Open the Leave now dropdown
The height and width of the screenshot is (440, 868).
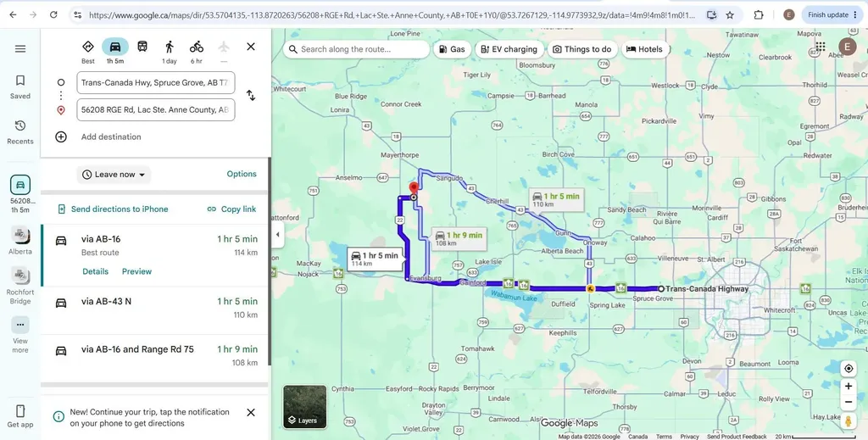[x=114, y=175]
